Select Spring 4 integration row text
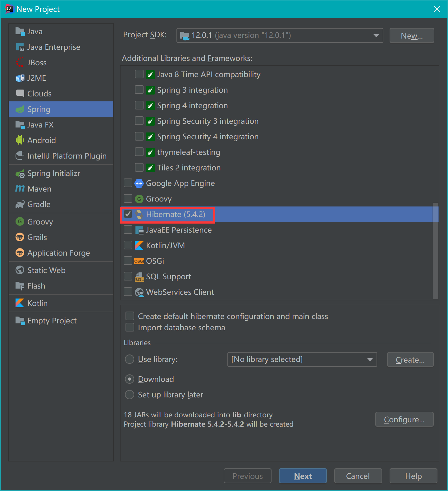This screenshot has width=448, height=491. point(192,105)
